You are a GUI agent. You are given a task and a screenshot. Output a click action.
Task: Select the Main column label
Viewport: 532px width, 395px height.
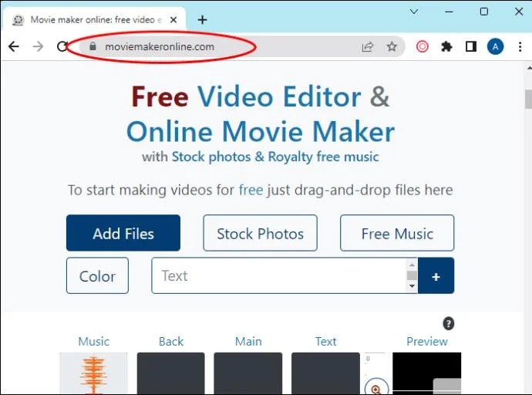point(248,342)
